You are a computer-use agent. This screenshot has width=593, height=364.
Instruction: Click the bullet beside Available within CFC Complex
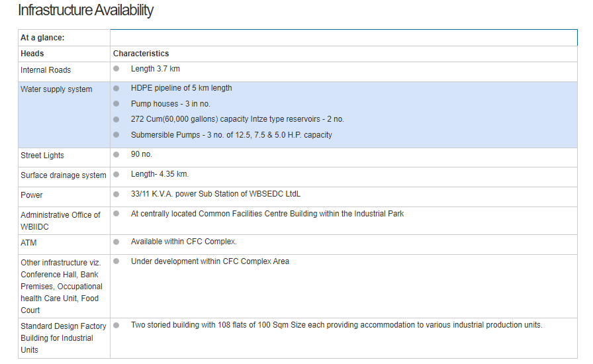[x=116, y=242]
